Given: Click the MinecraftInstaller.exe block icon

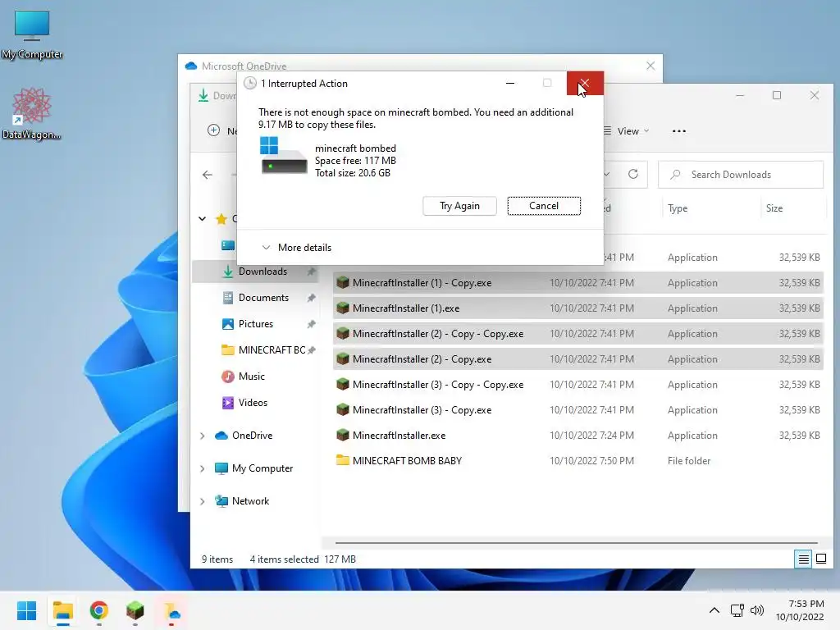Looking at the screenshot, I should coord(342,435).
